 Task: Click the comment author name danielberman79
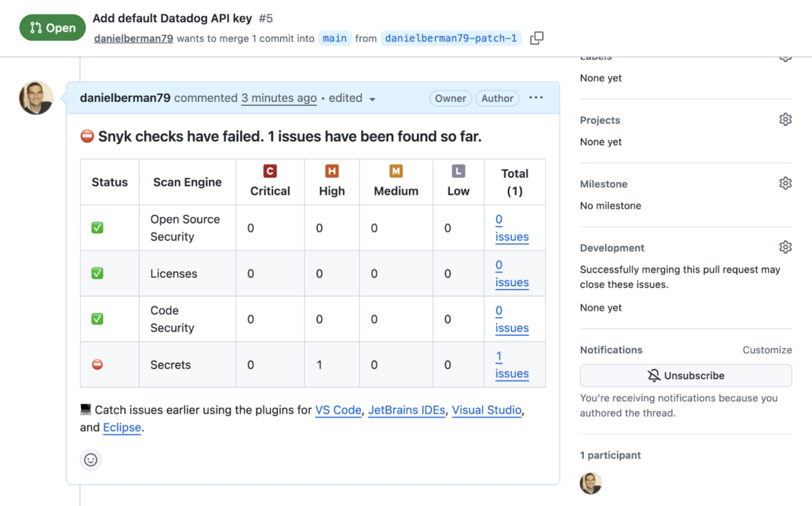click(x=125, y=98)
